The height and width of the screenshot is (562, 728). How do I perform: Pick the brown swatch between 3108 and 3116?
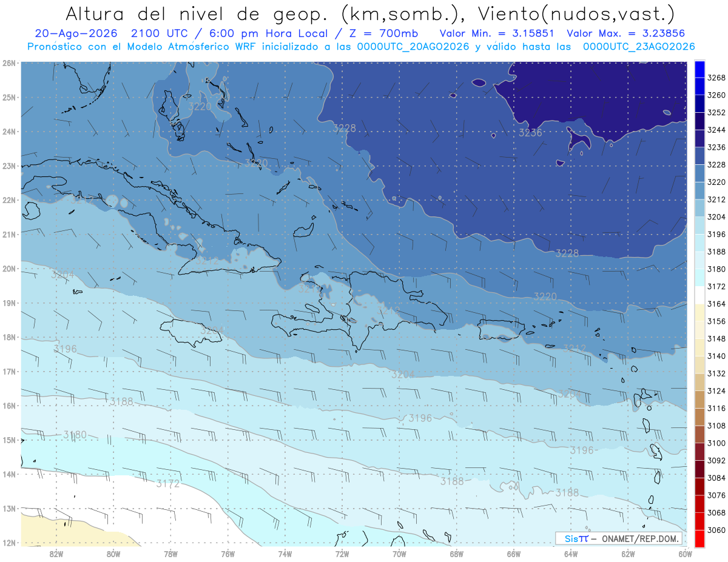(x=699, y=417)
